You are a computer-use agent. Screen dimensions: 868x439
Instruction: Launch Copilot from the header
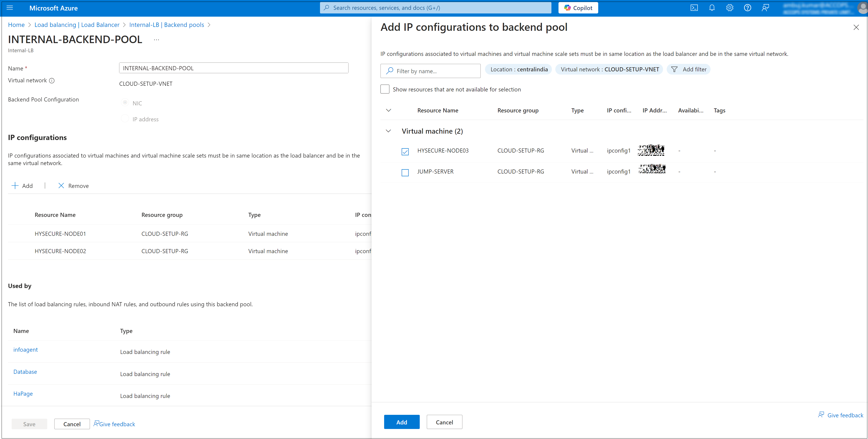(x=578, y=8)
